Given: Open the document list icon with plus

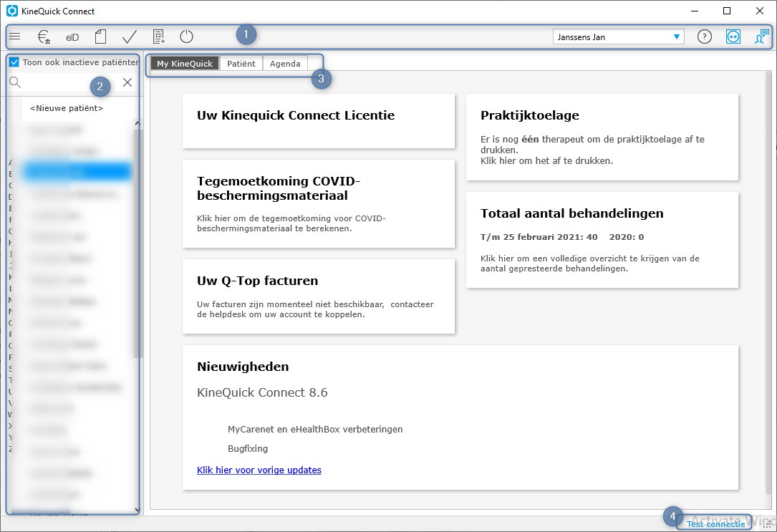Looking at the screenshot, I should 158,37.
